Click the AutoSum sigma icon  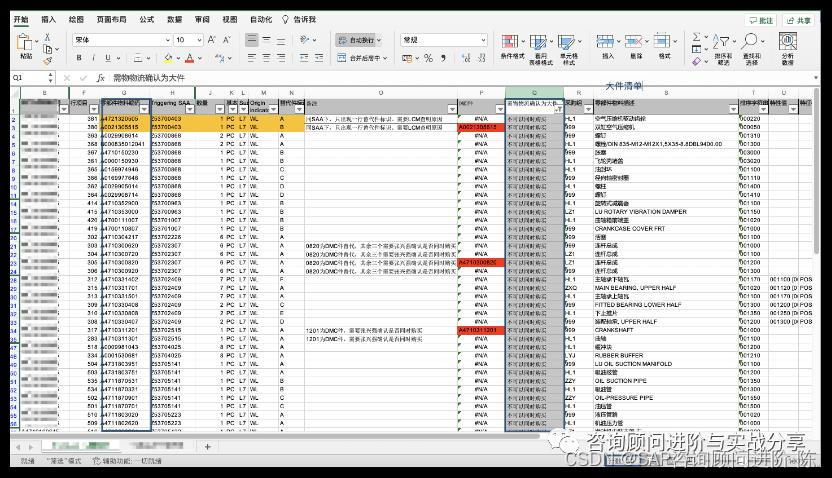click(697, 37)
